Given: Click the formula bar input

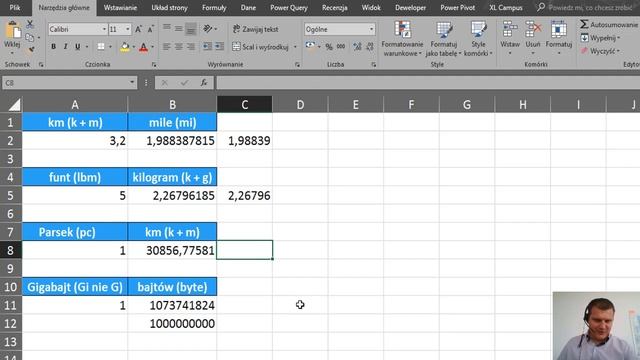Looking at the screenshot, I should 428,83.
